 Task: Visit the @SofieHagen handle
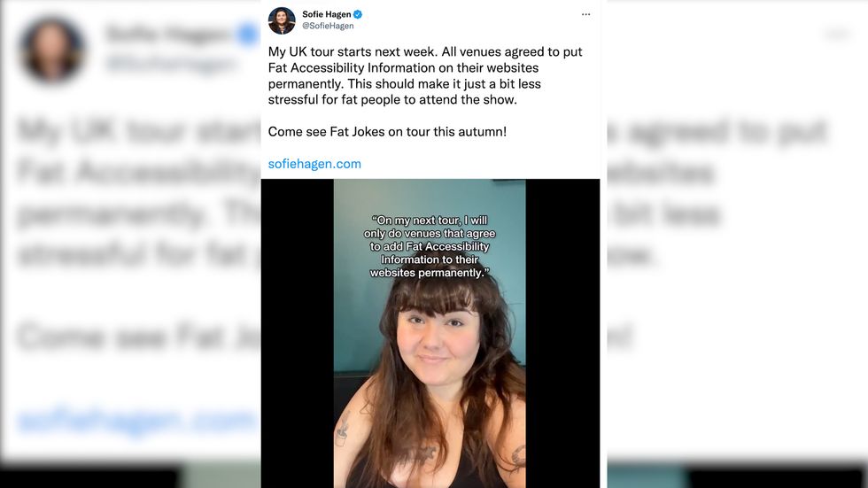[328, 26]
